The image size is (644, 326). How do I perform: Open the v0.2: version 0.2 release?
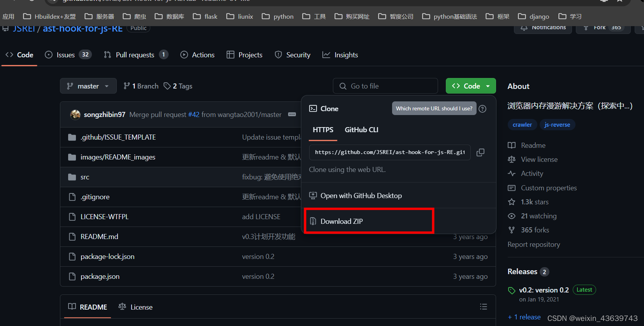pos(544,290)
